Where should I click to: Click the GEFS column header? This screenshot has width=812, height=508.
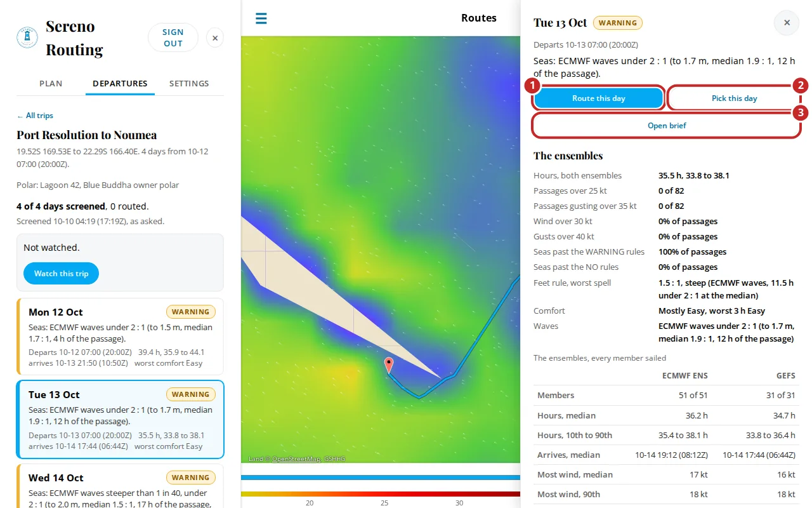(786, 375)
